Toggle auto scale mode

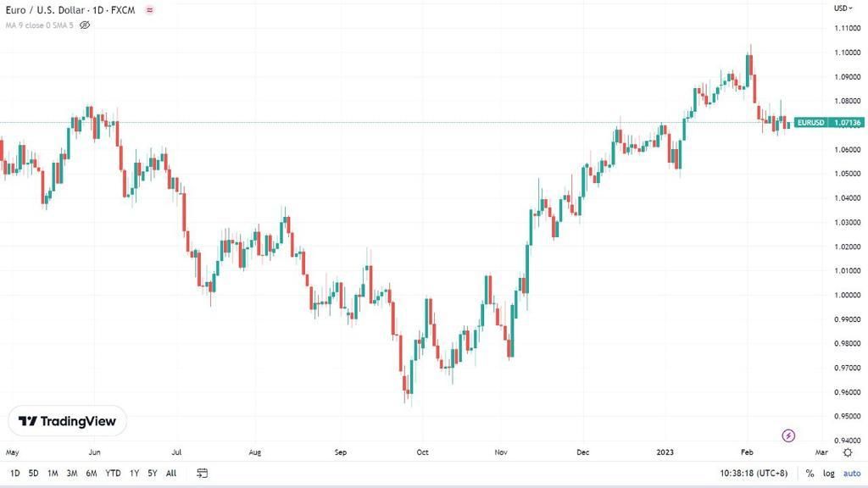(852, 473)
